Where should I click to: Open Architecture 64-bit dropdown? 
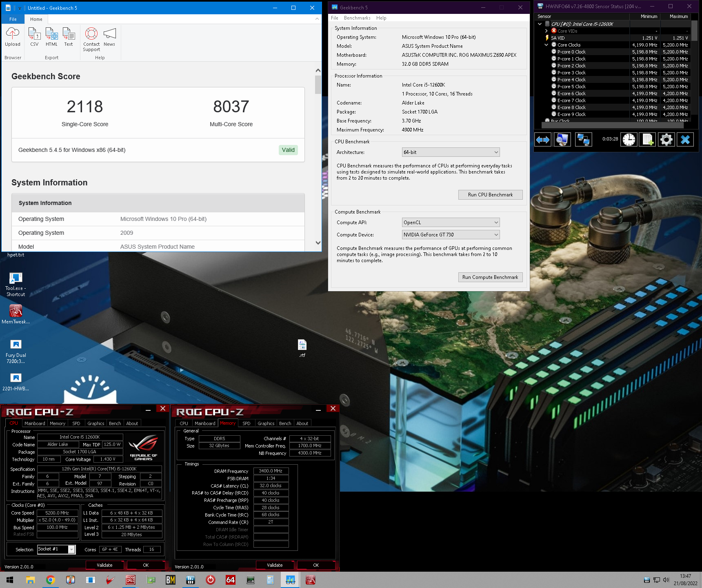coord(451,152)
